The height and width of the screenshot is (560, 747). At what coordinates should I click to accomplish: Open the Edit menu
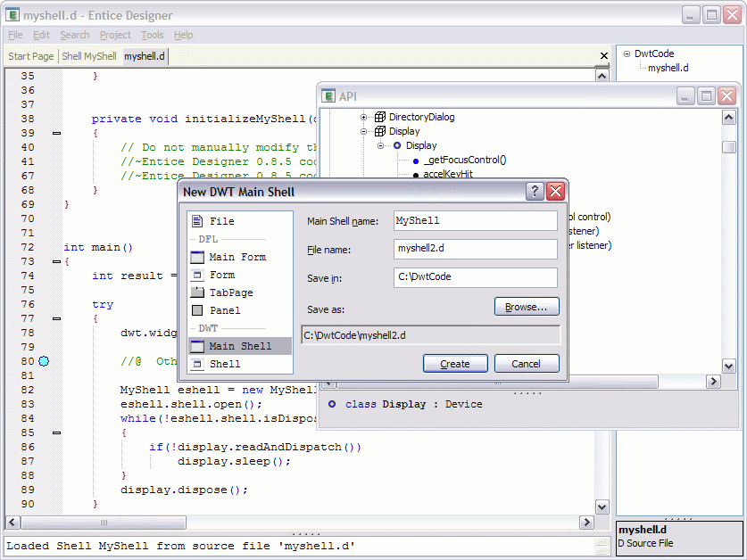pos(41,35)
